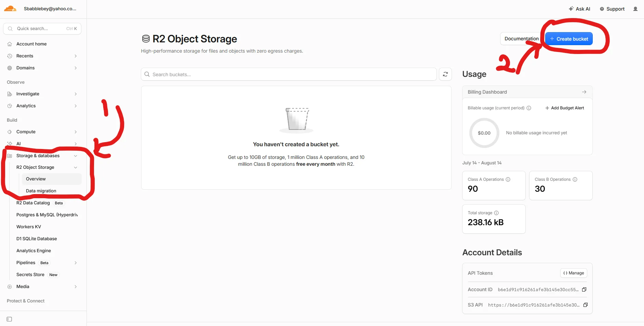Expand the Investigate chevron
The width and height of the screenshot is (644, 326).
[76, 94]
